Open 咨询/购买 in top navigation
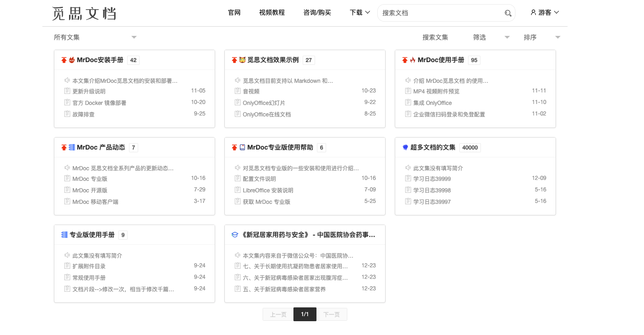 click(x=317, y=12)
